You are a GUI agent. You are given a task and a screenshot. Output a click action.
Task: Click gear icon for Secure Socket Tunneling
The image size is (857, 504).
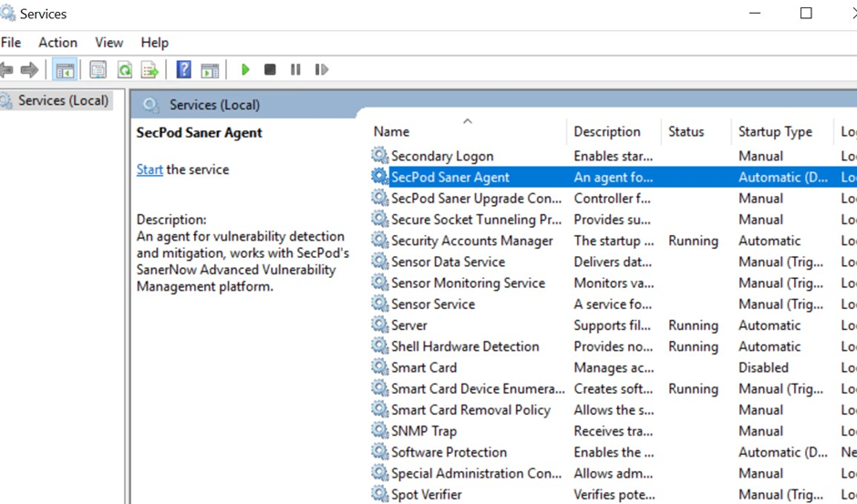pyautogui.click(x=380, y=219)
